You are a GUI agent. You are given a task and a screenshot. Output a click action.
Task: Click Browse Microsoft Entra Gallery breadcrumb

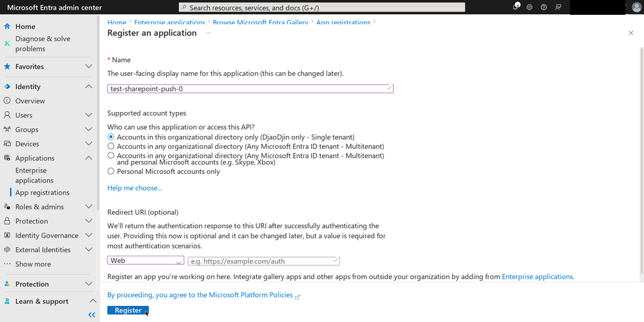(260, 23)
